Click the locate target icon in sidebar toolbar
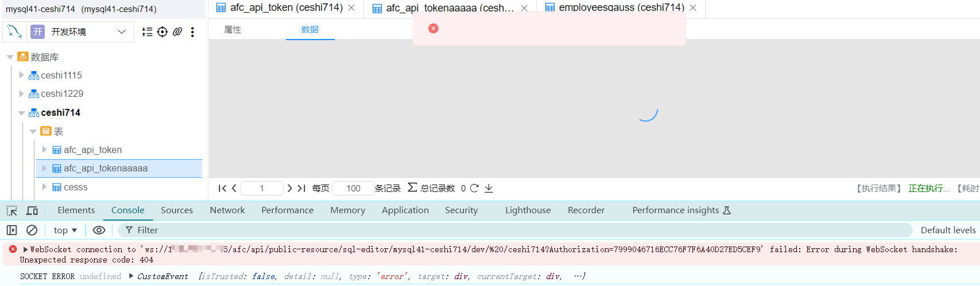Screen dimensions: 980x286 pyautogui.click(x=162, y=32)
